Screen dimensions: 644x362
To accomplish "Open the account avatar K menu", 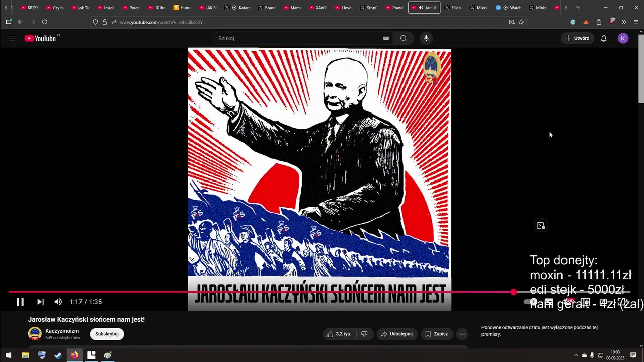I will pos(623,38).
